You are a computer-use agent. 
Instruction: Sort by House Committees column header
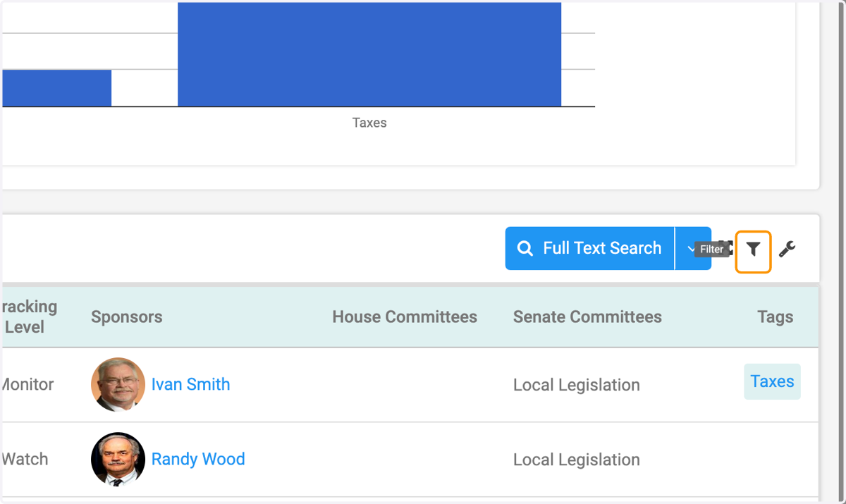pyautogui.click(x=405, y=317)
